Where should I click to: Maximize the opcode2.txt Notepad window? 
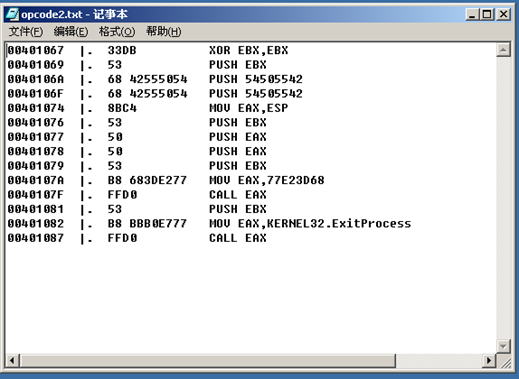point(487,14)
